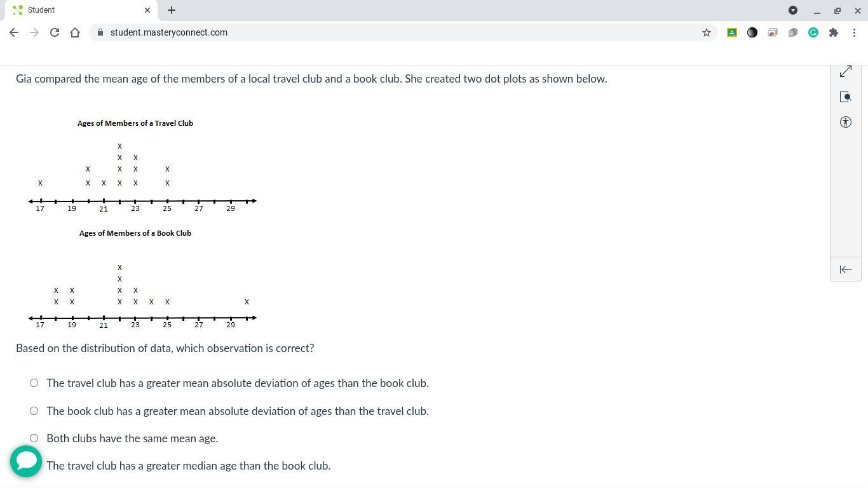Open a new browser tab

[x=172, y=10]
